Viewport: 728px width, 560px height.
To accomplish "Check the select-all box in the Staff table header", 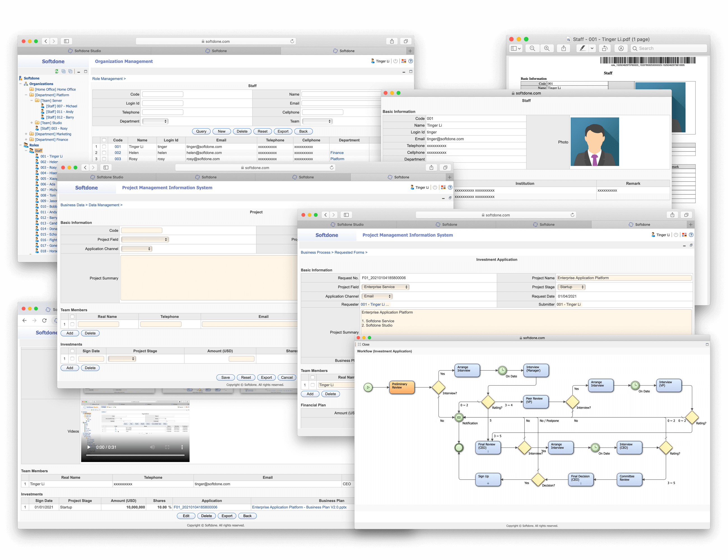I will (x=104, y=140).
